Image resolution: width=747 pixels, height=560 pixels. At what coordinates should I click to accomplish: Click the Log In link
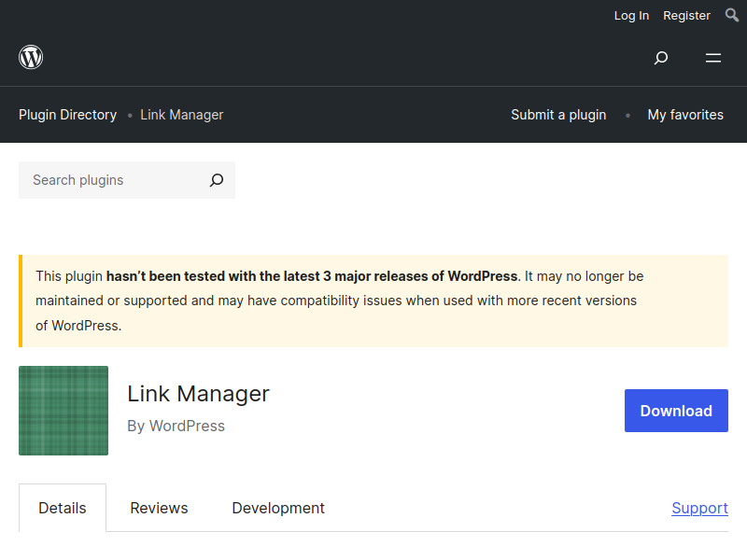(631, 16)
